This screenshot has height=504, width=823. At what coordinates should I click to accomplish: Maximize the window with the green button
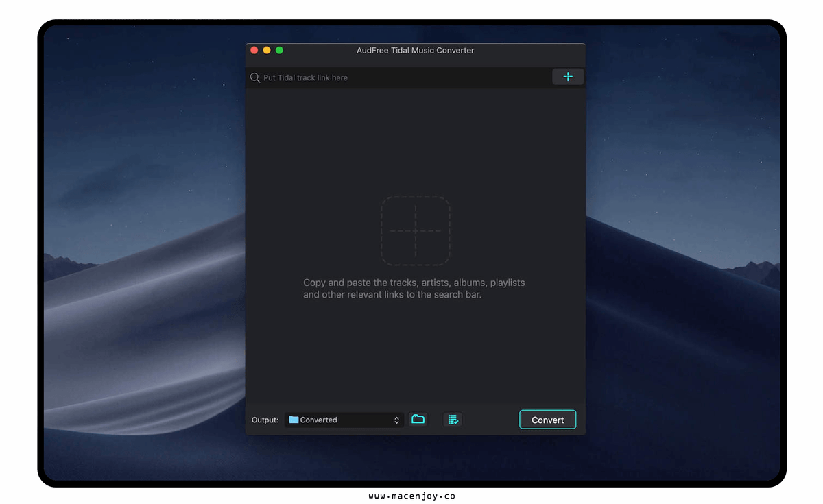(x=279, y=50)
